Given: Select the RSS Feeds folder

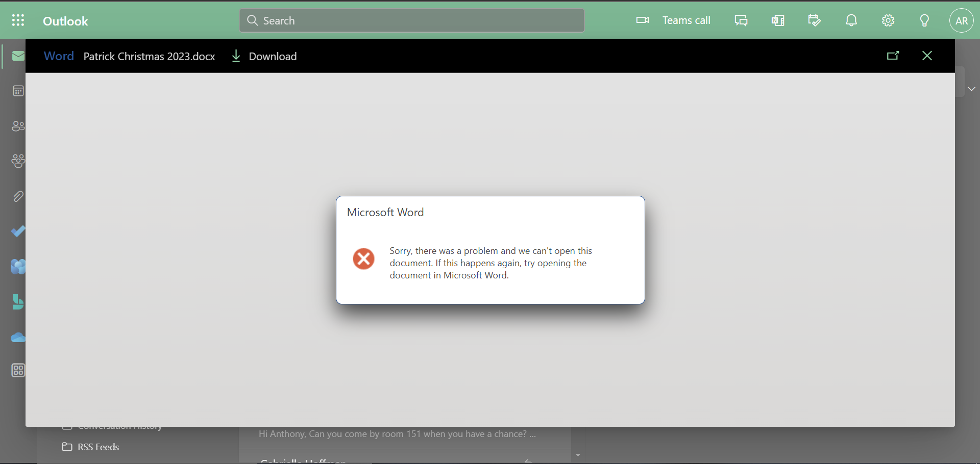Looking at the screenshot, I should pyautogui.click(x=98, y=447).
